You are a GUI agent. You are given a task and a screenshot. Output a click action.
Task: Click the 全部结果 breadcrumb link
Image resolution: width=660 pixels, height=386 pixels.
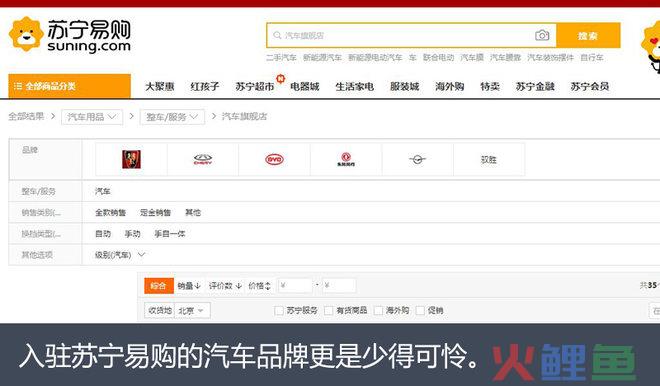pos(26,117)
